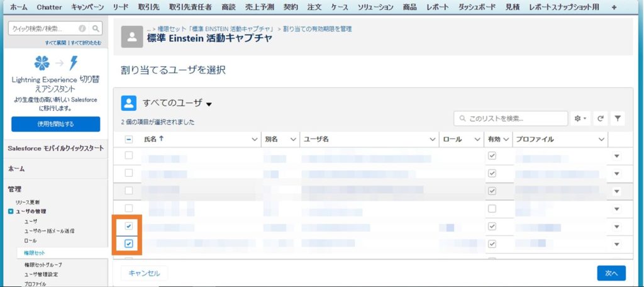The image size is (644, 287).
Task: Open 割り当ての有効期限を管理 breadcrumb link
Action: (318, 29)
